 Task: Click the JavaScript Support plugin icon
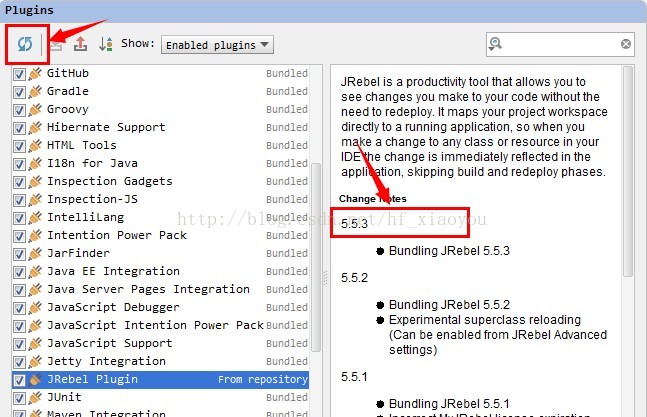(x=35, y=344)
